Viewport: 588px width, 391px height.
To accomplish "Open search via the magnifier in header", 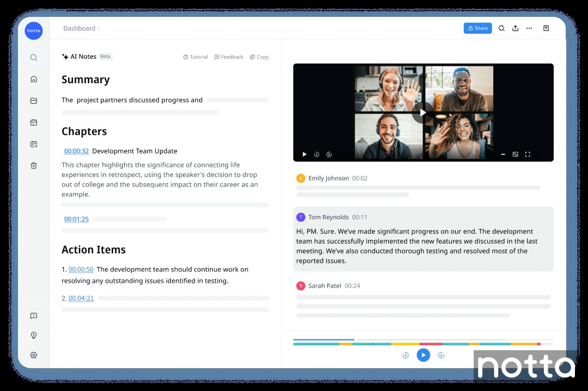I will 501,28.
